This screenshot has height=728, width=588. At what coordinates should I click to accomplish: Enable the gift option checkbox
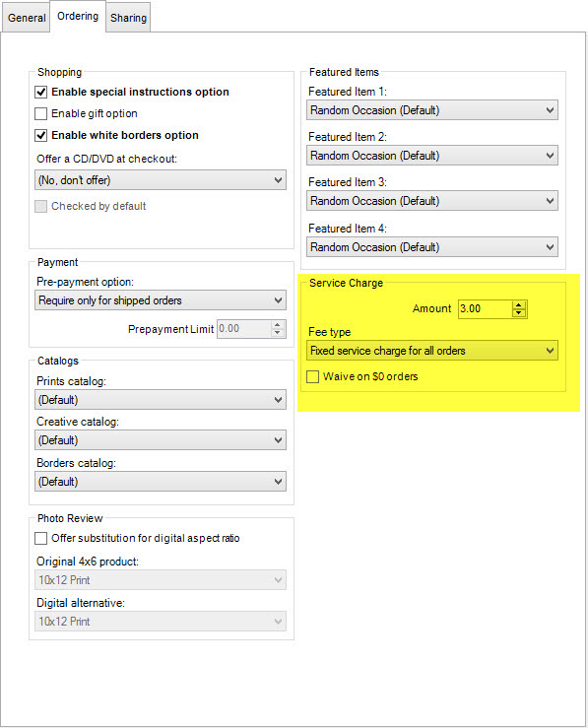pyautogui.click(x=40, y=113)
